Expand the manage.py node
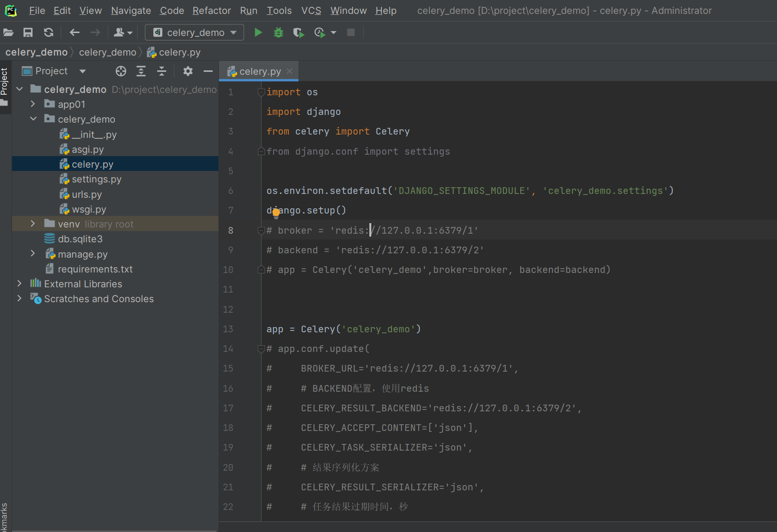 pos(33,253)
